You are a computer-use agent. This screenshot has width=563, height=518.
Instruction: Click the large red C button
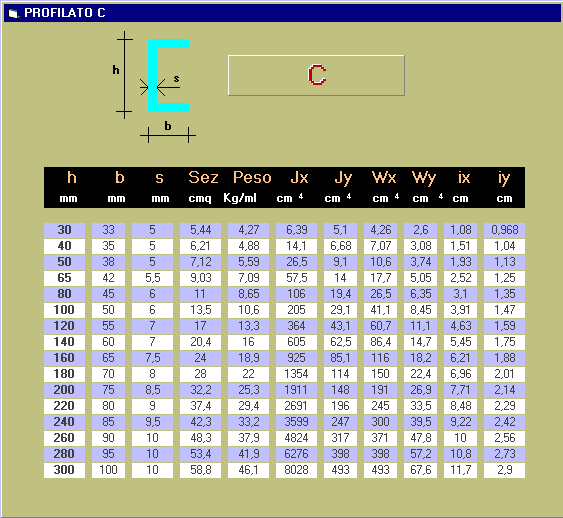coord(316,75)
